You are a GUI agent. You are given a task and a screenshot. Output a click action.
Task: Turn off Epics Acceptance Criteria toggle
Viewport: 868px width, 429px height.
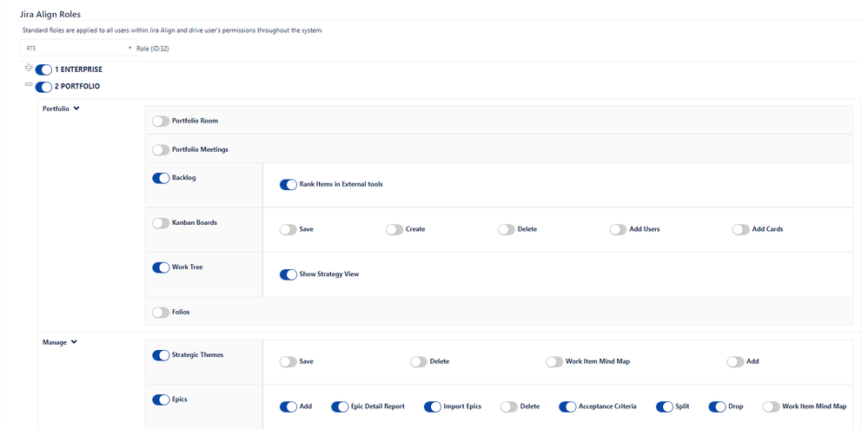567,407
